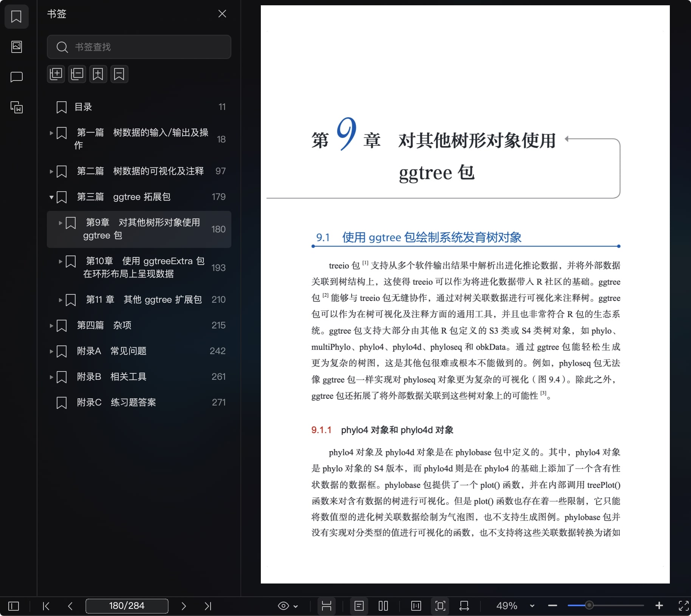Expand 第四篇 杂项
This screenshot has width=691, height=616.
coord(51,325)
